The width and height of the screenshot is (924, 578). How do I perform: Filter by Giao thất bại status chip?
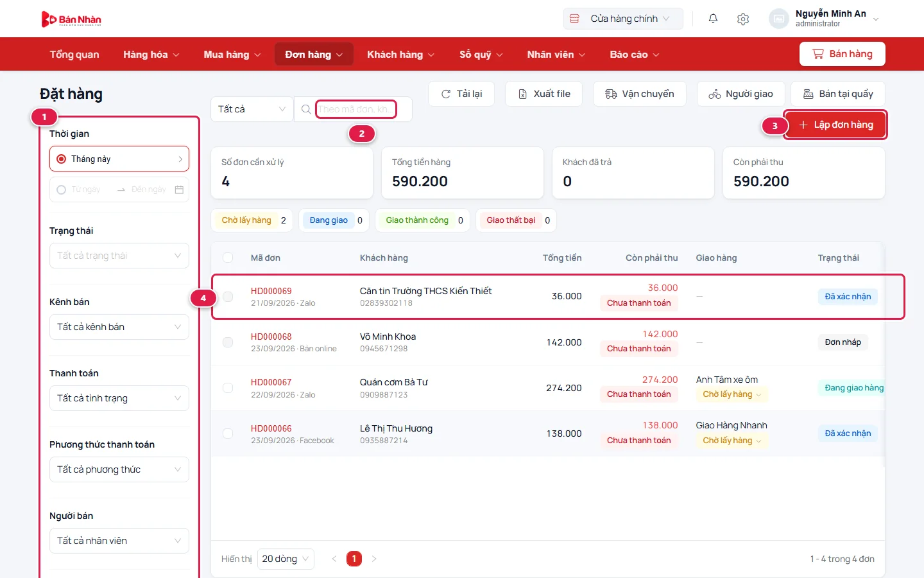coord(517,220)
